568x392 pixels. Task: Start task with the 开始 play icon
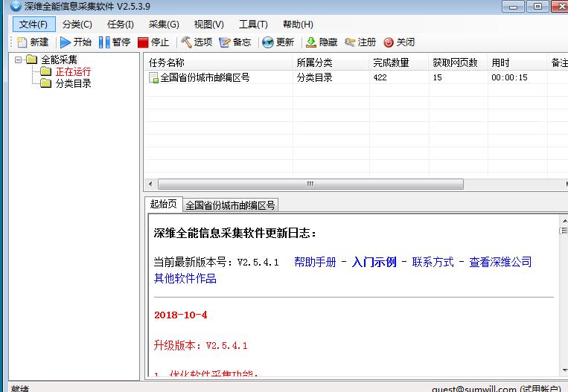(66, 42)
